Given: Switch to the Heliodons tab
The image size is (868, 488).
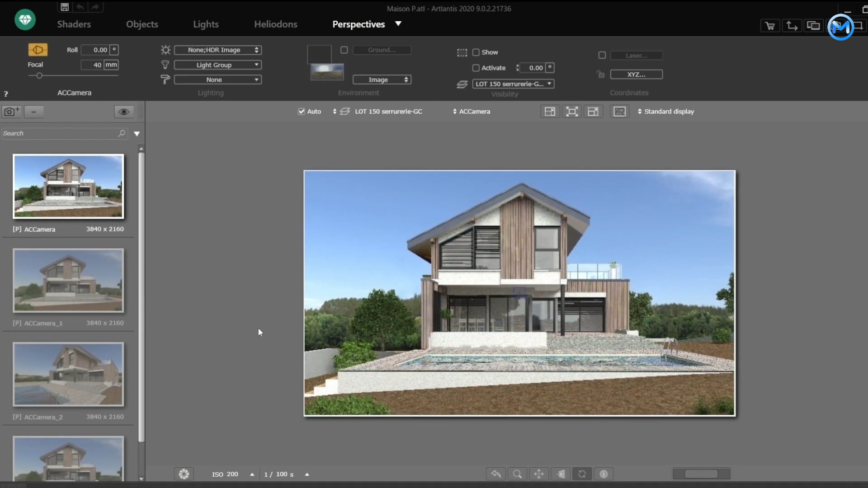Looking at the screenshot, I should [x=276, y=24].
